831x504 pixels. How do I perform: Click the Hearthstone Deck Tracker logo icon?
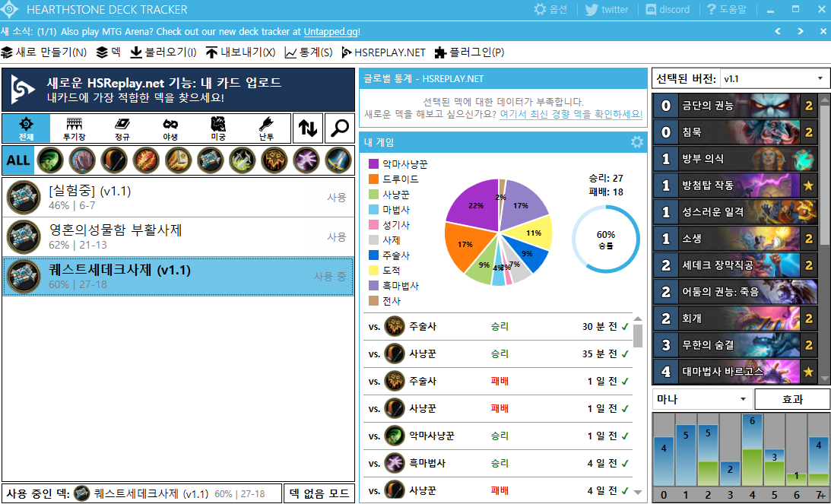click(x=10, y=10)
